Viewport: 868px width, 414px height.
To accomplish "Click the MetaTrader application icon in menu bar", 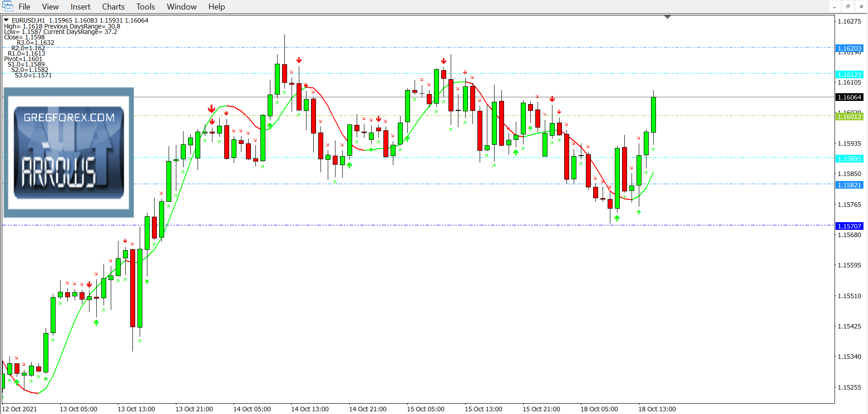I will (7, 6).
